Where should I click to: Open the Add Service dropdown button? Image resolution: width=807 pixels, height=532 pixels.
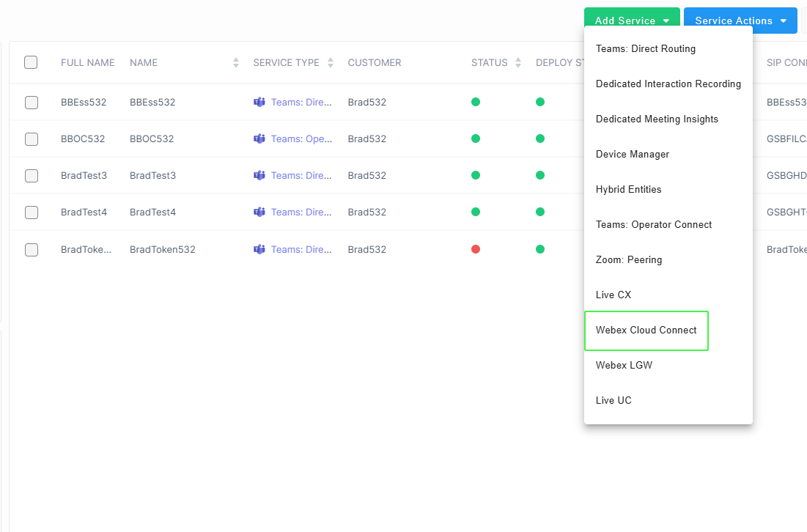[x=632, y=21]
